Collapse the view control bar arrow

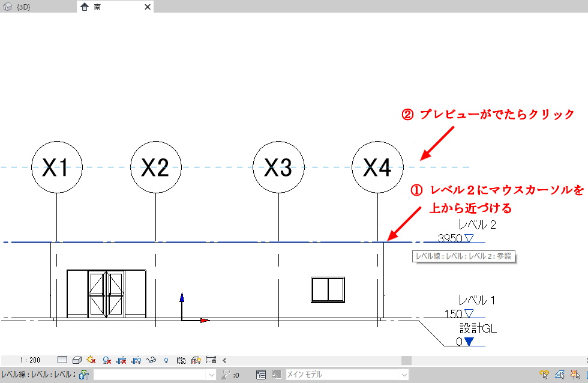pos(224,360)
